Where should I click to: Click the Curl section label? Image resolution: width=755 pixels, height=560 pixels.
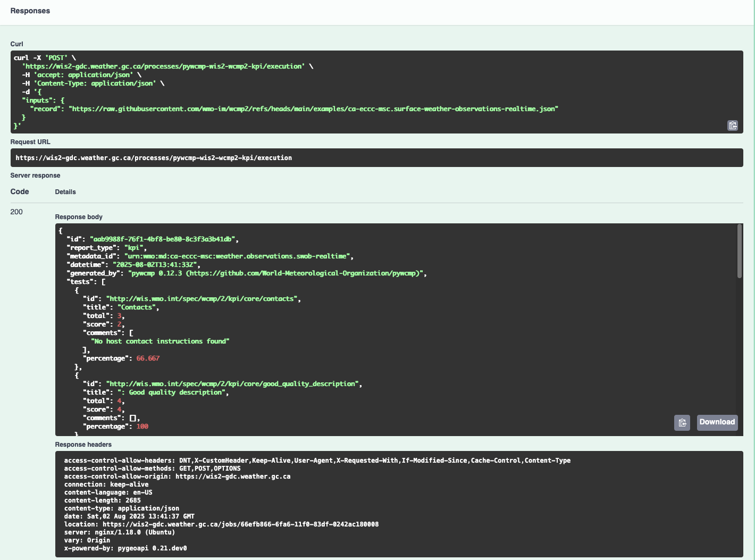tap(16, 44)
